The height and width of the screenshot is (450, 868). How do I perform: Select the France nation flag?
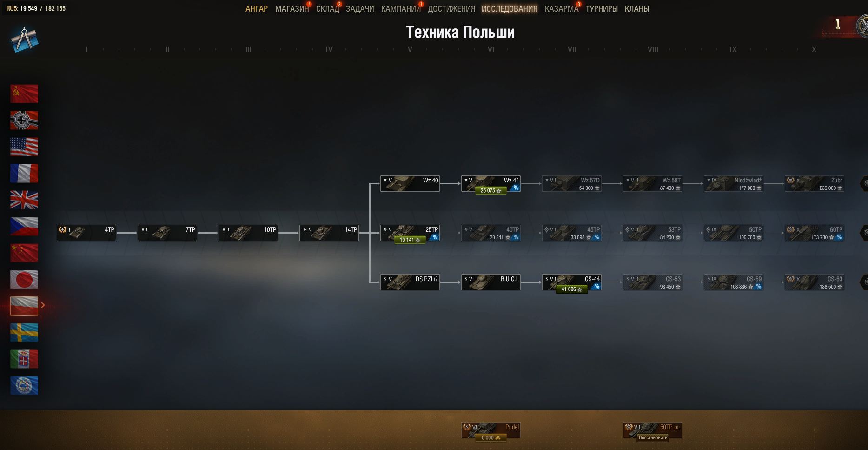(24, 173)
